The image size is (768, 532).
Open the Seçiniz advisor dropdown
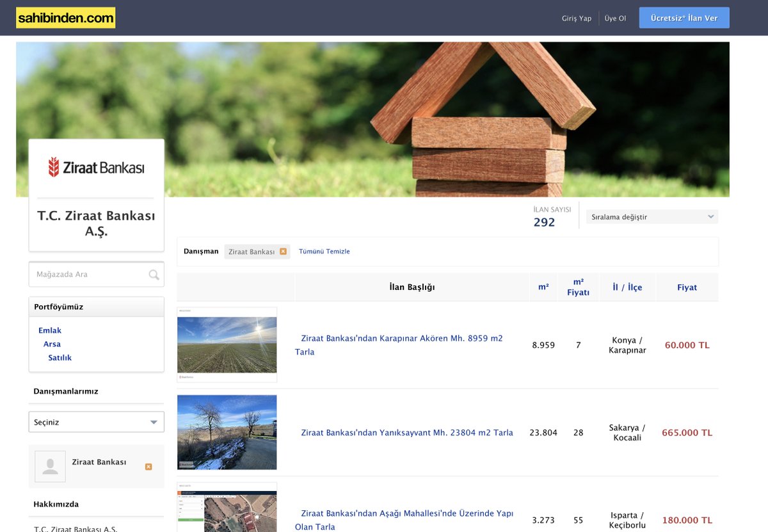click(97, 423)
